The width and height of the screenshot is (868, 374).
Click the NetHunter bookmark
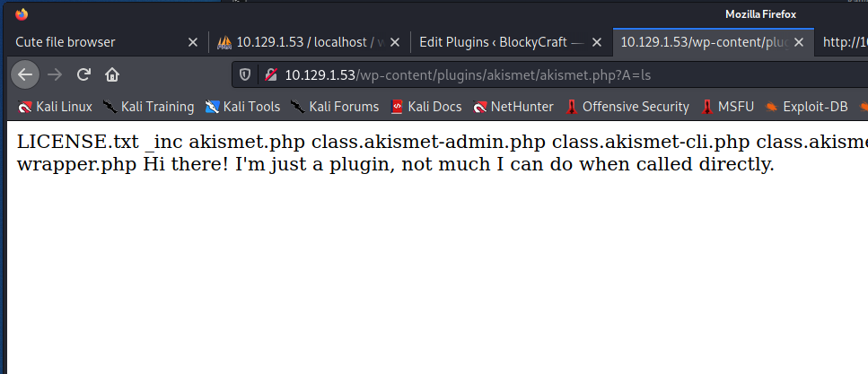point(513,107)
